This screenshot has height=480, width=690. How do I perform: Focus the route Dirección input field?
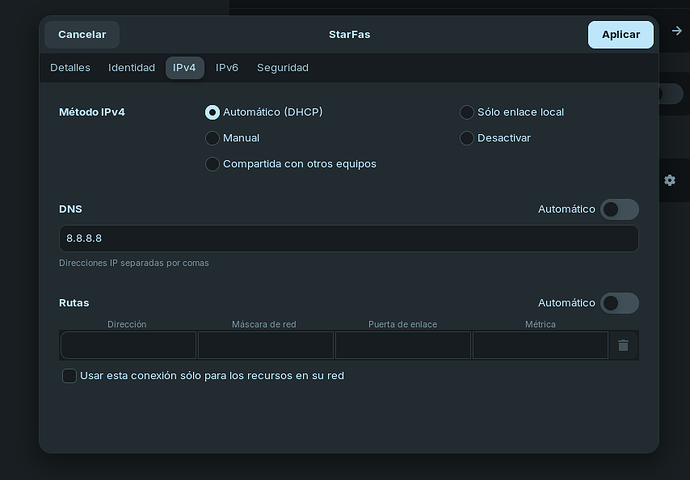(x=128, y=345)
